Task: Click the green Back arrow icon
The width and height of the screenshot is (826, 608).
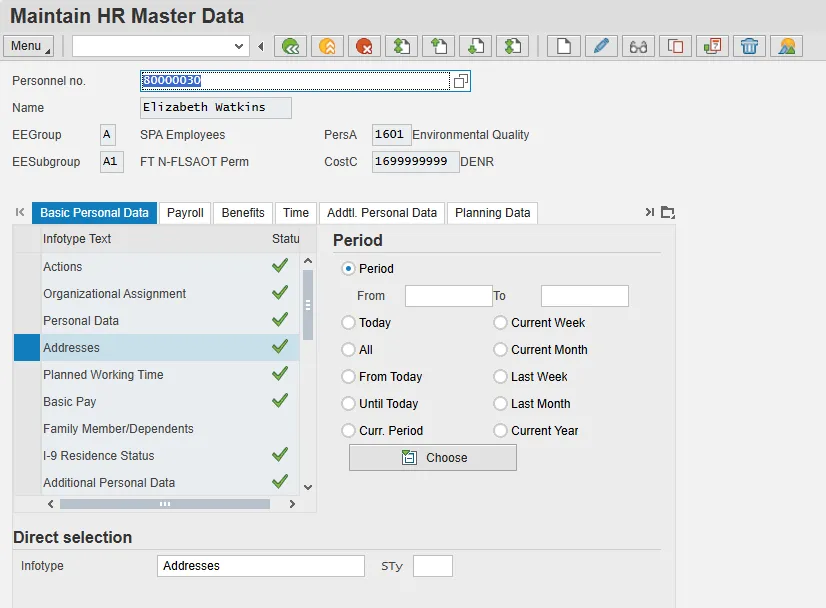Action: 290,46
